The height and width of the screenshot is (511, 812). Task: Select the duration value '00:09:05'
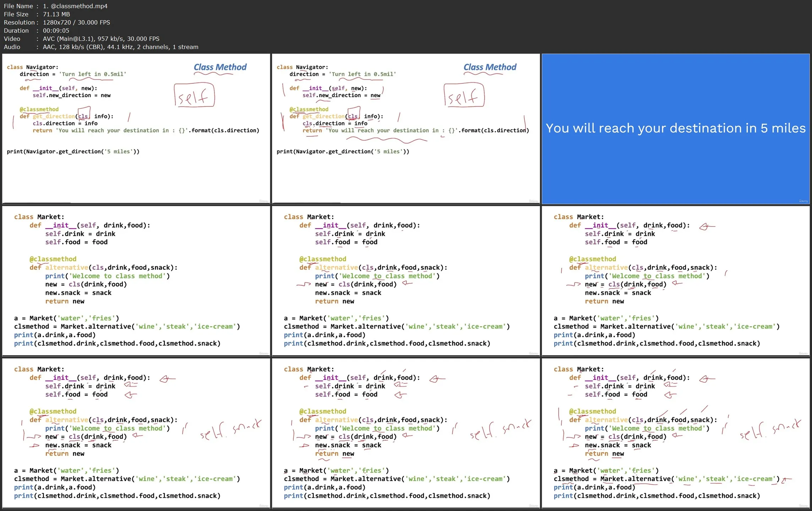pyautogui.click(x=56, y=31)
